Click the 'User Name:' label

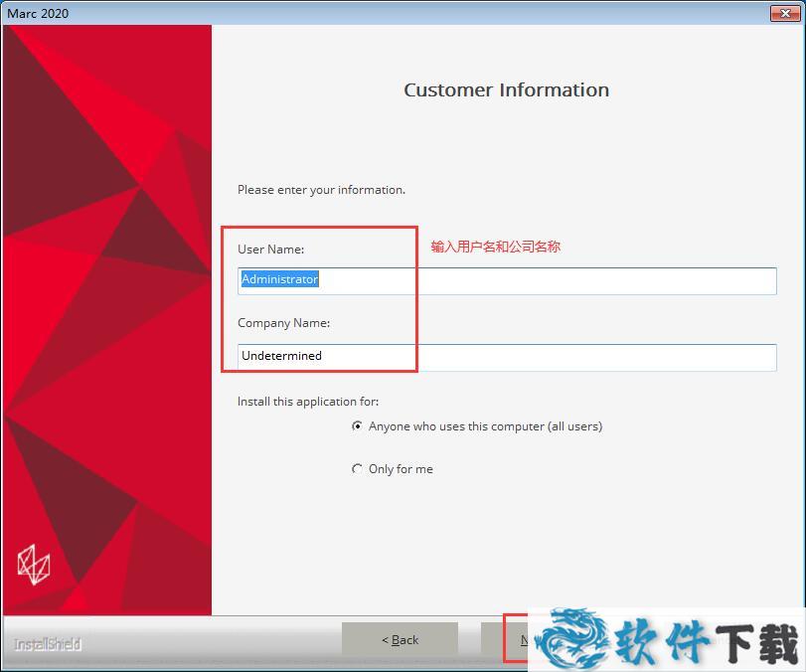(270, 249)
